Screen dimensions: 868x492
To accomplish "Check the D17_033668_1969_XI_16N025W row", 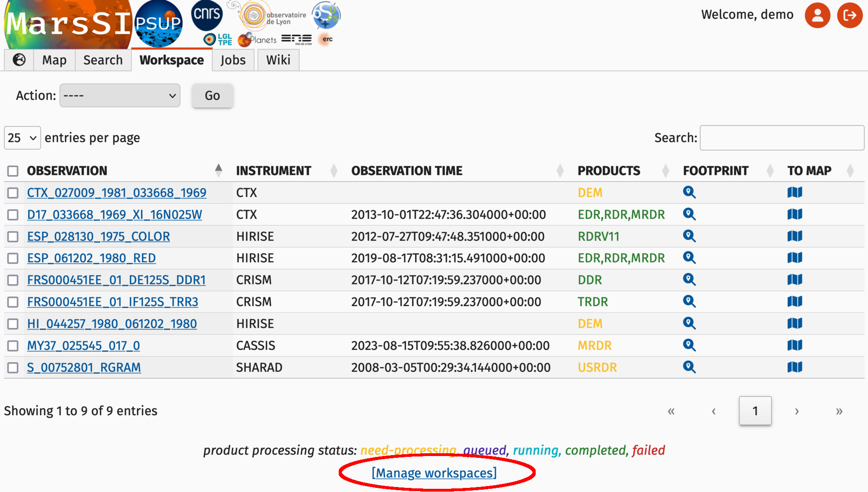I will tap(13, 215).
